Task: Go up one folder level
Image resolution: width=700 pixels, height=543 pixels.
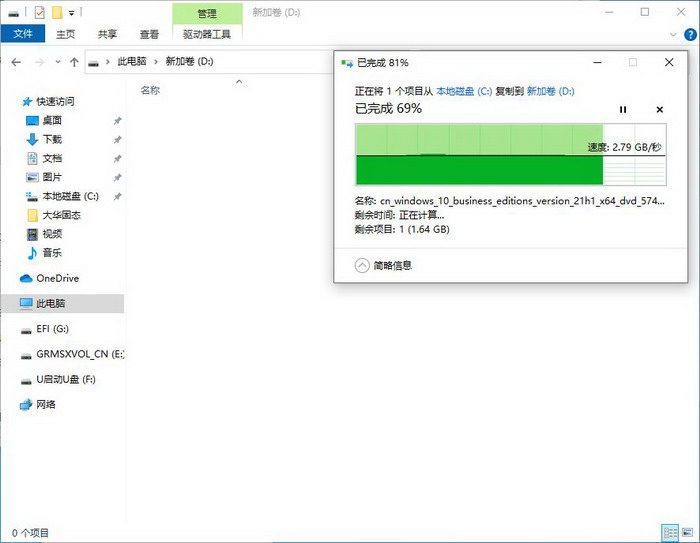Action: click(x=74, y=62)
